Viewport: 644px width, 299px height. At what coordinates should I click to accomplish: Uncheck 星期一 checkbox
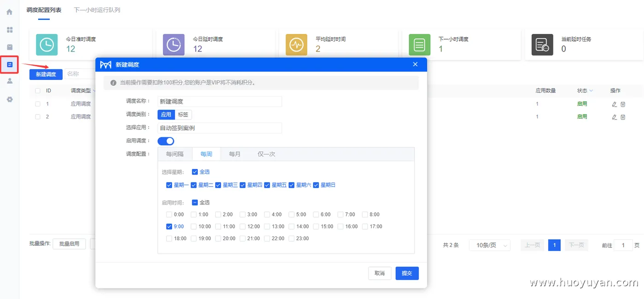pyautogui.click(x=169, y=185)
